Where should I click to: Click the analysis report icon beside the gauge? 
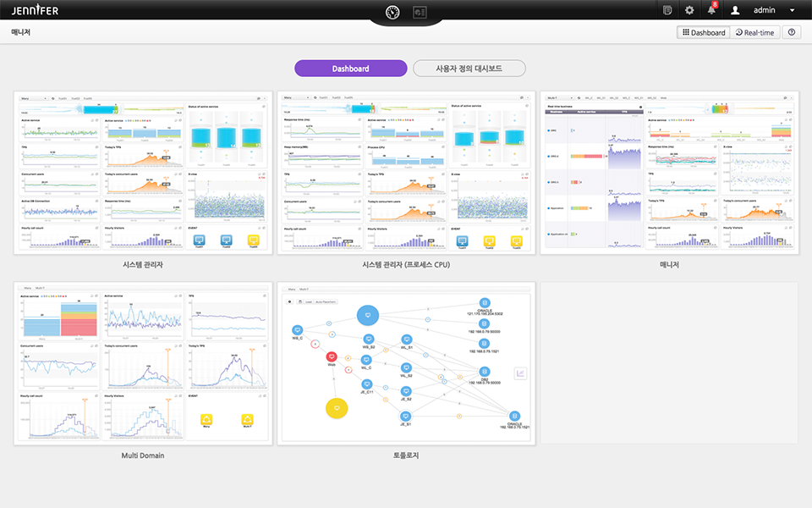[x=418, y=11]
